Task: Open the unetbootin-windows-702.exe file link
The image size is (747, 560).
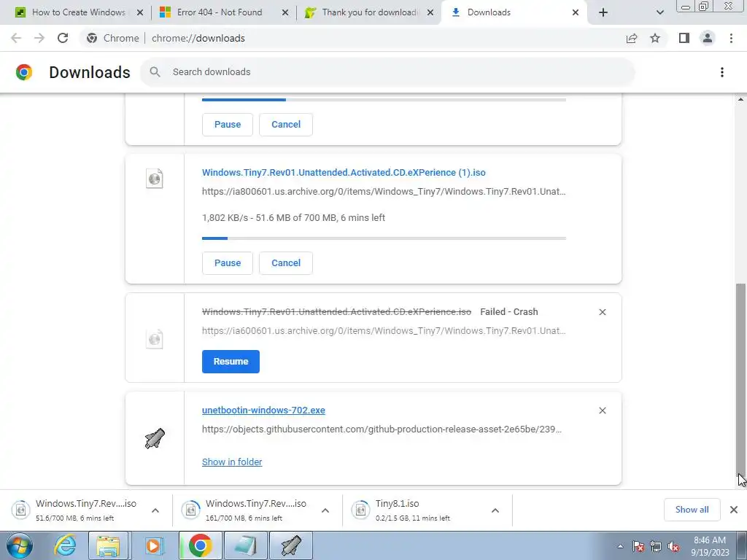Action: tap(263, 410)
